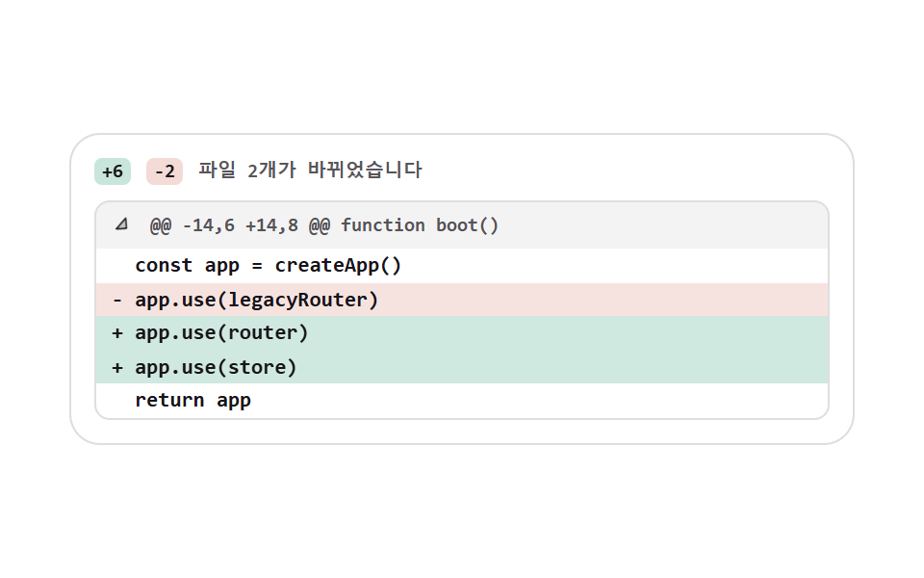Image resolution: width=924 pixels, height=578 pixels.
Task: Select removed line "app.use(legacyRouter)"
Action: pos(462,300)
